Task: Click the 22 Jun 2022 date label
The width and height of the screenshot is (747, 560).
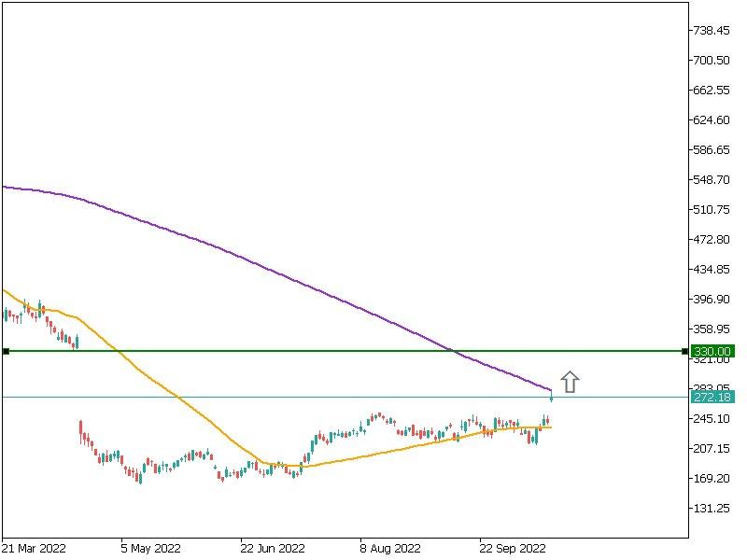Action: point(273,548)
